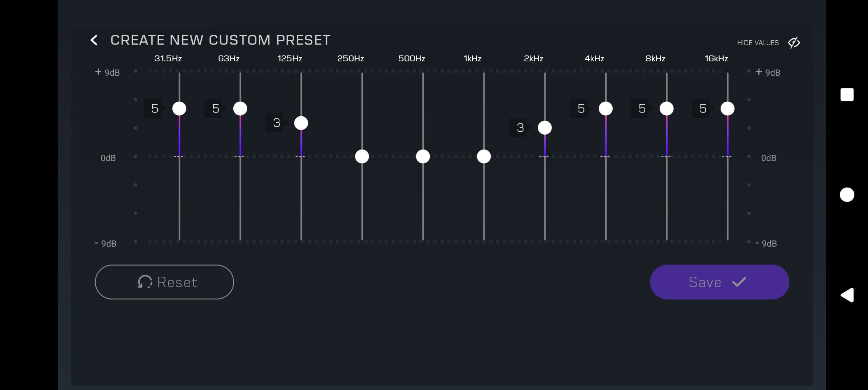Tap the Android back triangle button
The image size is (868, 390).
[x=847, y=295]
